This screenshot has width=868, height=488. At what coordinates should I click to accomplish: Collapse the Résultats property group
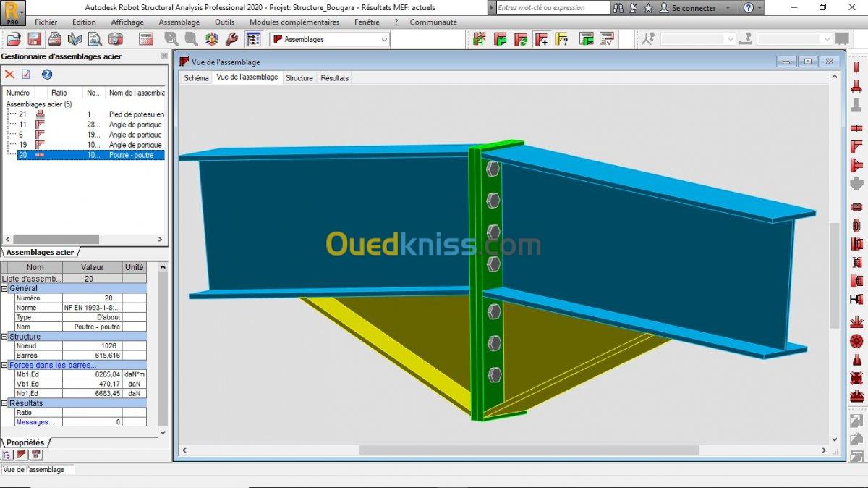click(x=4, y=403)
